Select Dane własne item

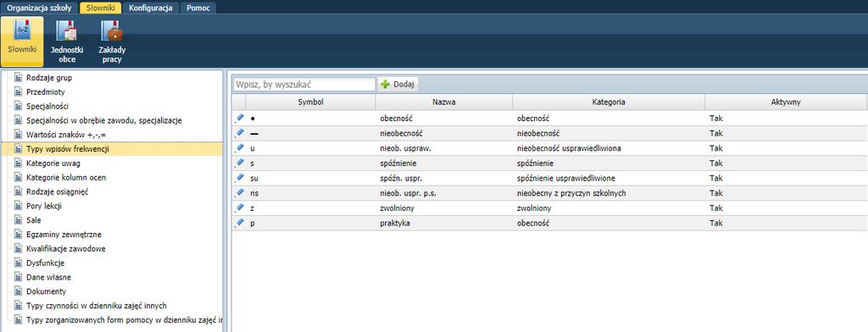(48, 277)
